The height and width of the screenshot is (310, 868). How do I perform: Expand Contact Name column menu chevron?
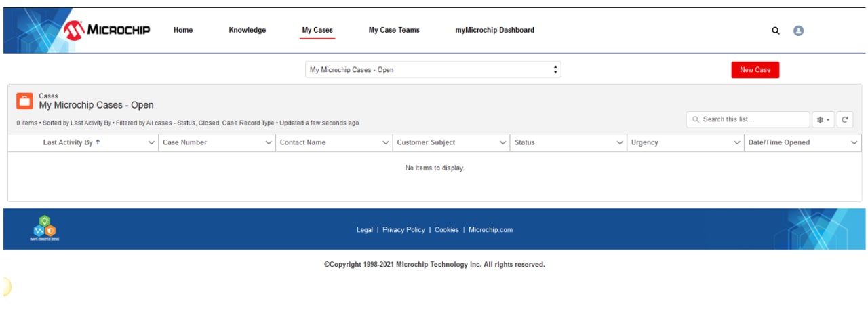point(386,143)
